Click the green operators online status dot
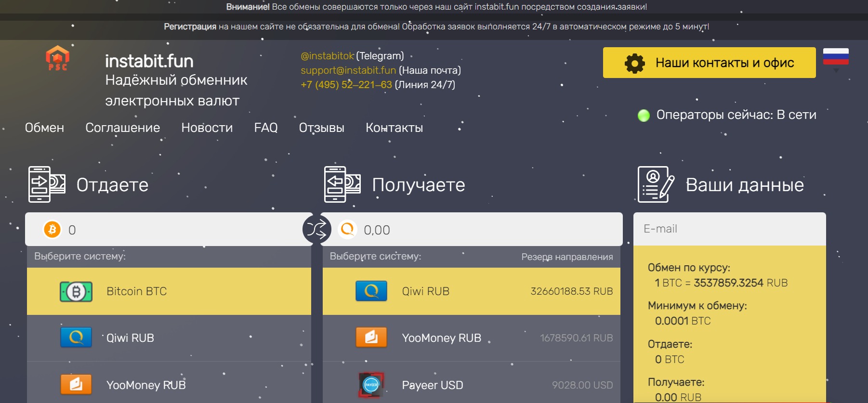Viewport: 868px width, 403px height. [x=644, y=116]
